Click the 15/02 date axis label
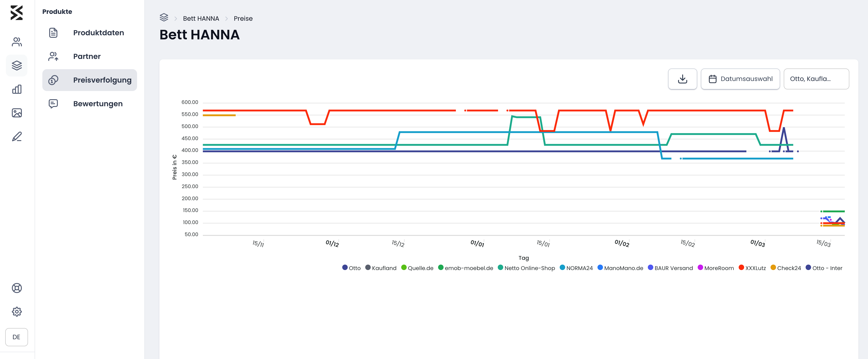The height and width of the screenshot is (359, 868). [x=687, y=243]
